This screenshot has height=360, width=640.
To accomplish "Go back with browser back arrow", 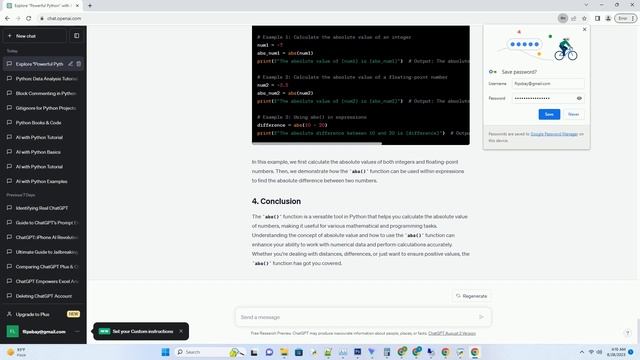I will tap(7, 18).
